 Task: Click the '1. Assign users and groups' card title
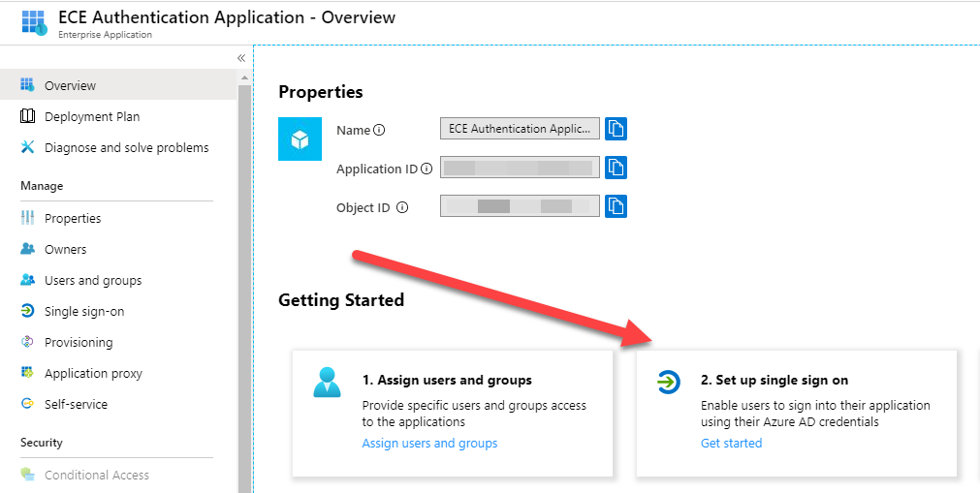(447, 380)
